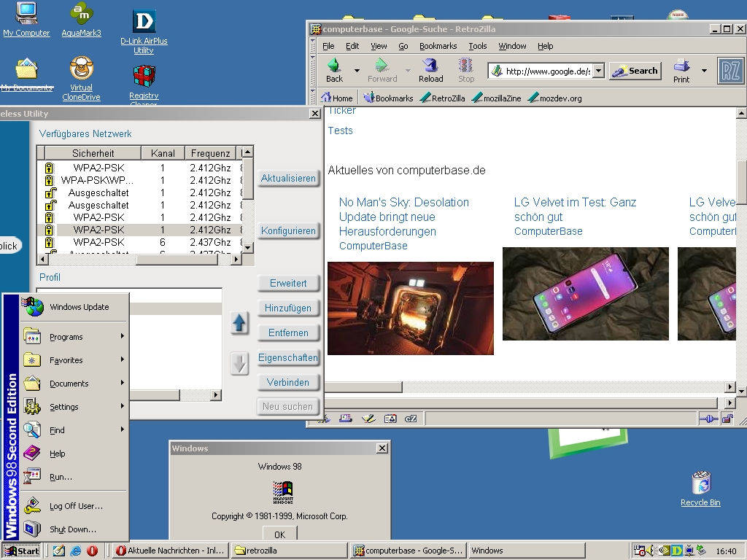Click the Hinzufügen button
The image size is (747, 560).
pos(288,308)
